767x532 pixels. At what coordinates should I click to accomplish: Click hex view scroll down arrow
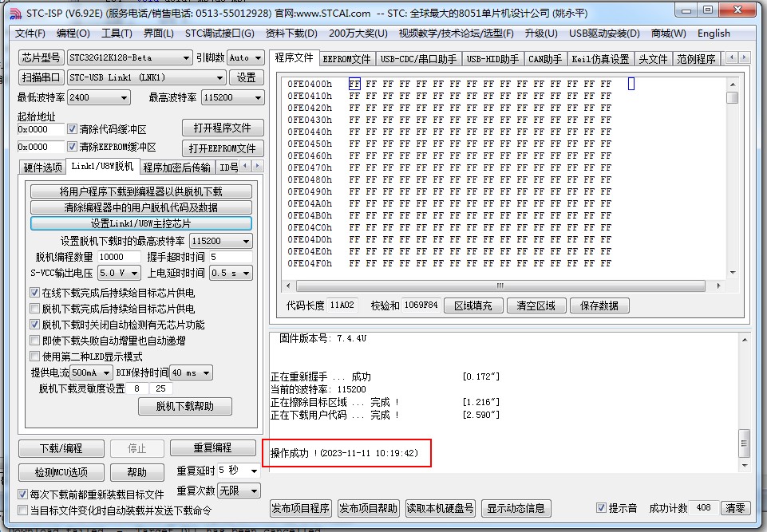732,272
